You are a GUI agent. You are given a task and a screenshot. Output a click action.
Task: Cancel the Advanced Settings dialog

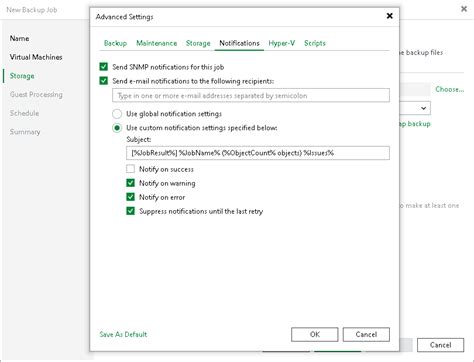366,334
